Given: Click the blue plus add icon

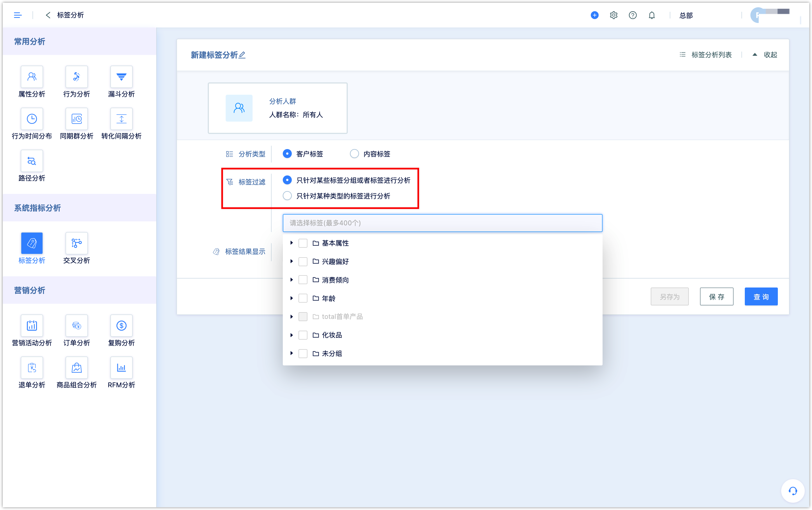Looking at the screenshot, I should tap(595, 15).
